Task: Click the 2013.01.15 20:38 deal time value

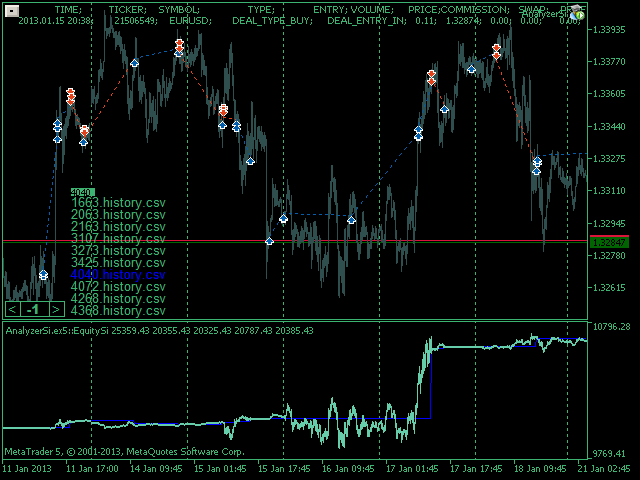Action: pos(56,20)
